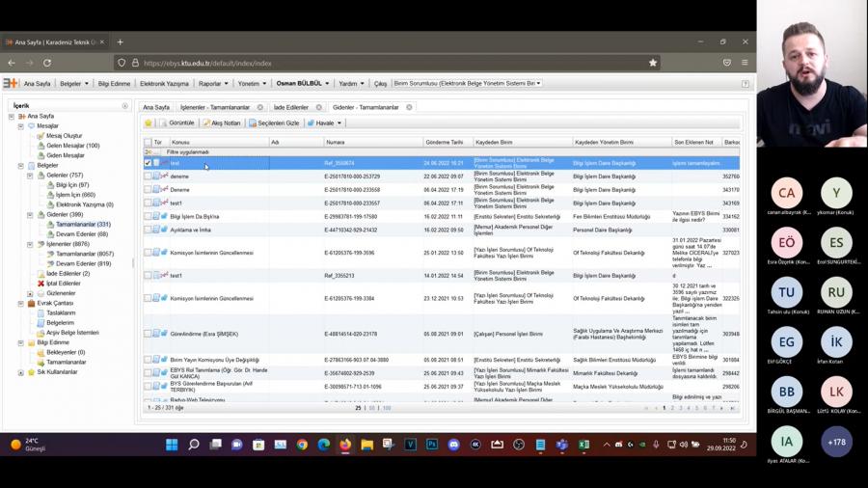Click the document icon in deneme row

156,176
